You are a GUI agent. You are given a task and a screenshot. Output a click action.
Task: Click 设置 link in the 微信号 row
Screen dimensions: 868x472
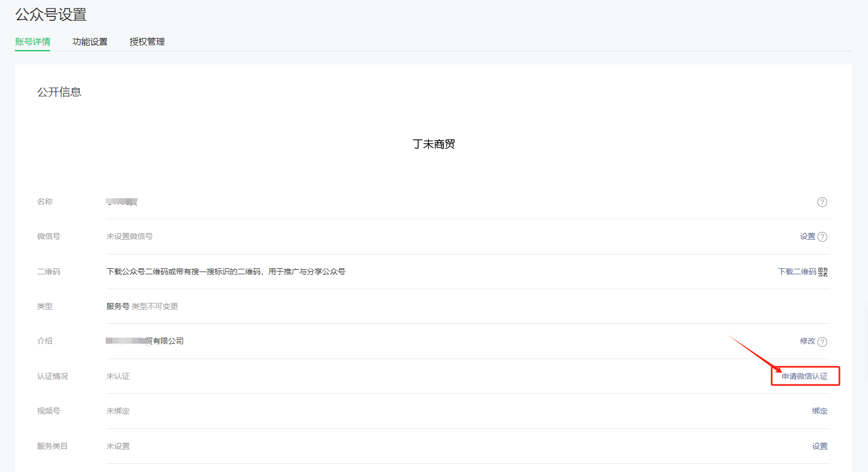pos(807,236)
